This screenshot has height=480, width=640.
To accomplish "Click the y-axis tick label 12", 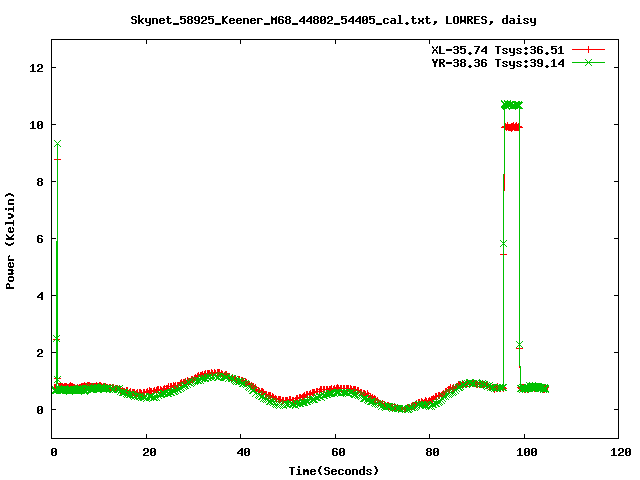I will 36,67.
